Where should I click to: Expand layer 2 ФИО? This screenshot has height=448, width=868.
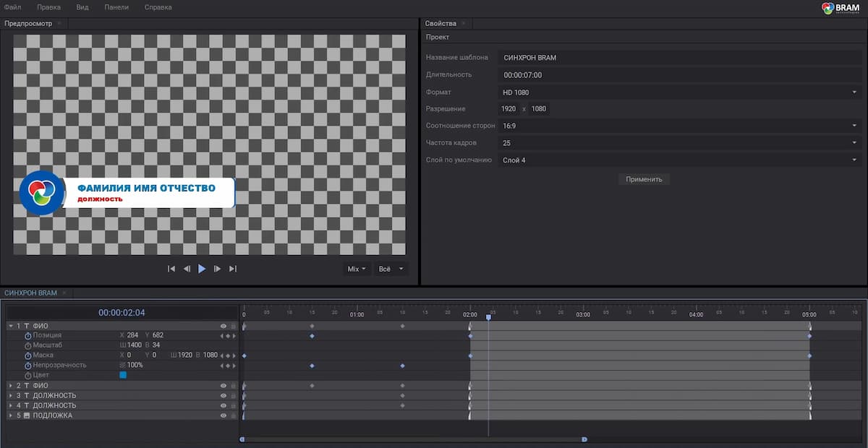(x=11, y=386)
